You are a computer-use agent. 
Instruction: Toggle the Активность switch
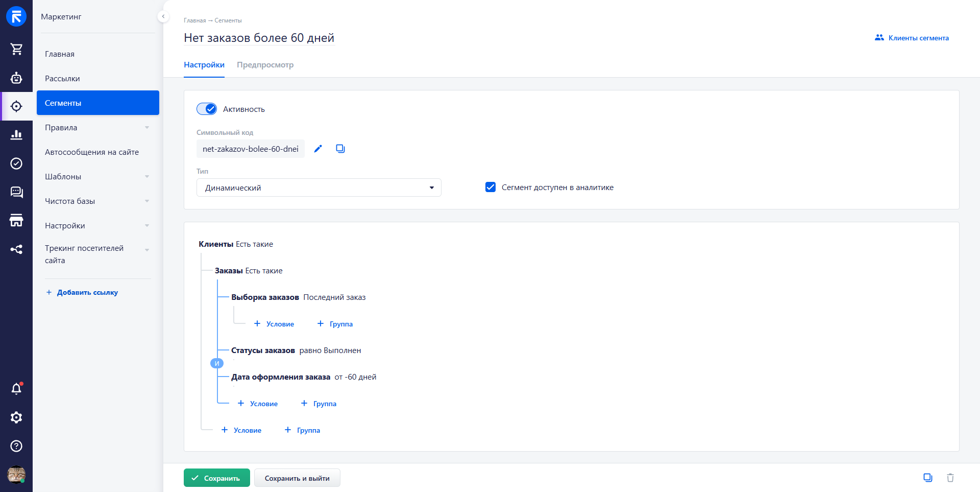point(207,109)
